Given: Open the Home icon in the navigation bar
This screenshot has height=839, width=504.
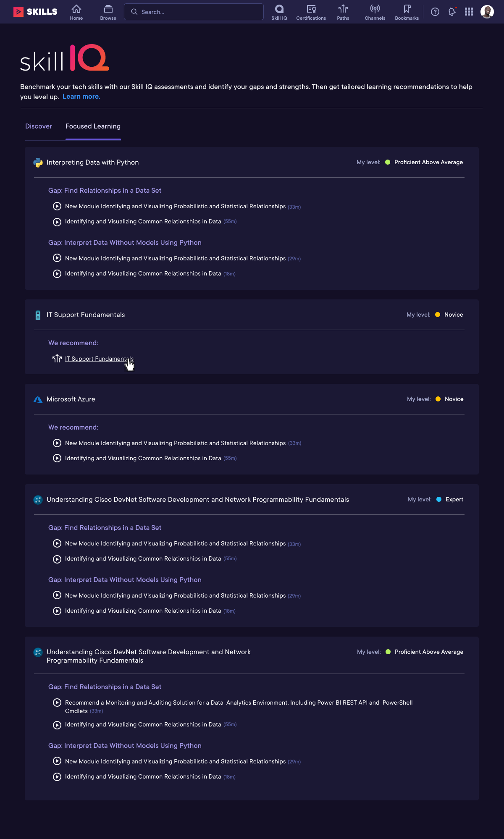Looking at the screenshot, I should pyautogui.click(x=76, y=12).
